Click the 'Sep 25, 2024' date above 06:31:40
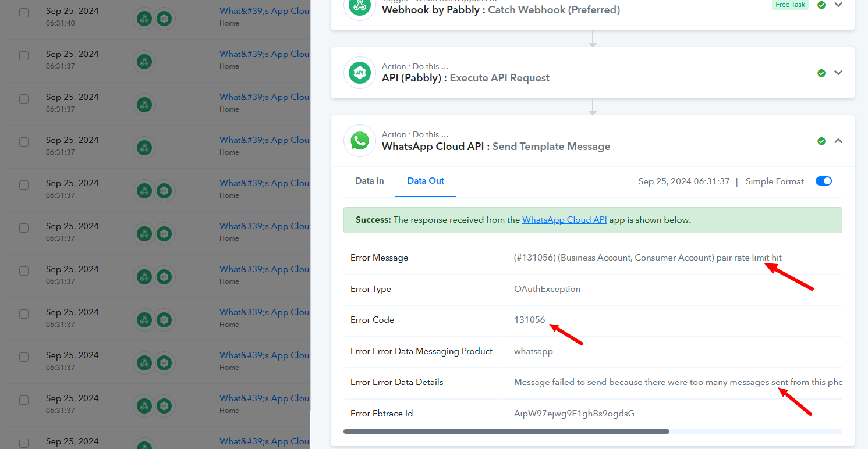 pyautogui.click(x=72, y=11)
